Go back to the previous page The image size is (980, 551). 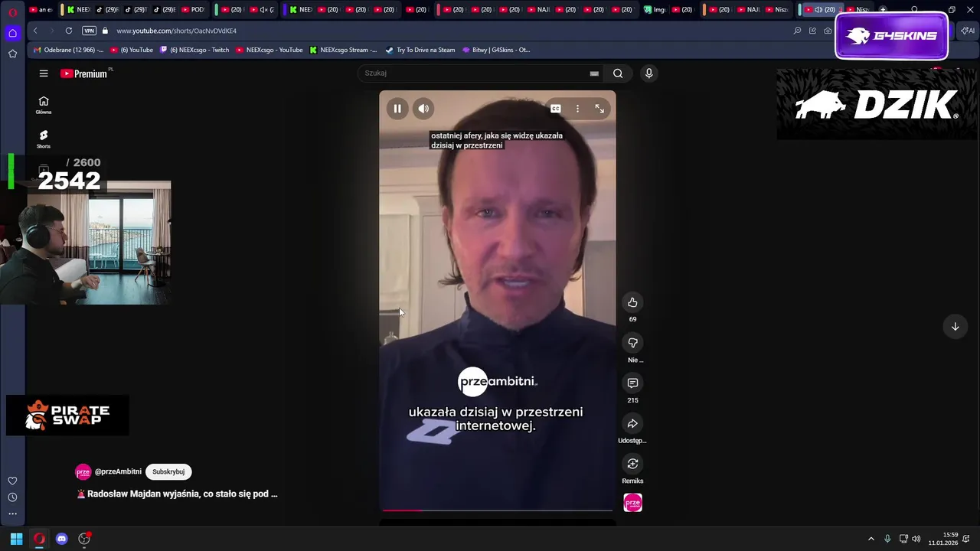(x=35, y=31)
